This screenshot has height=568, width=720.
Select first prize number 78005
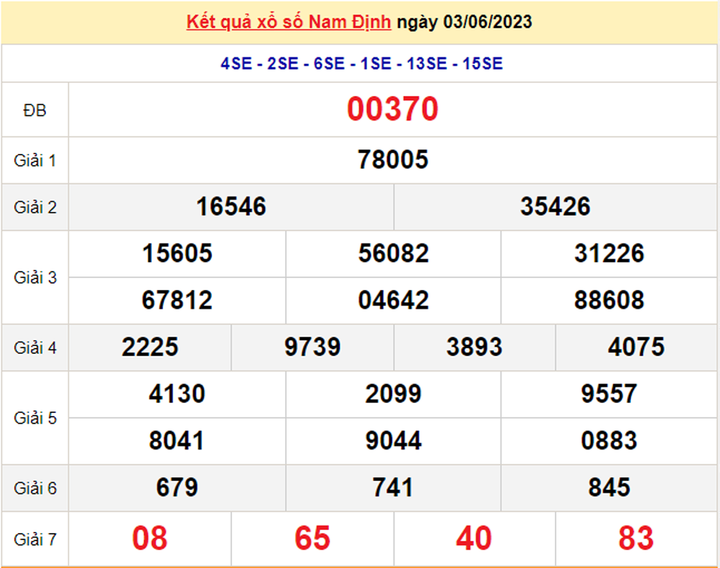coord(393,160)
